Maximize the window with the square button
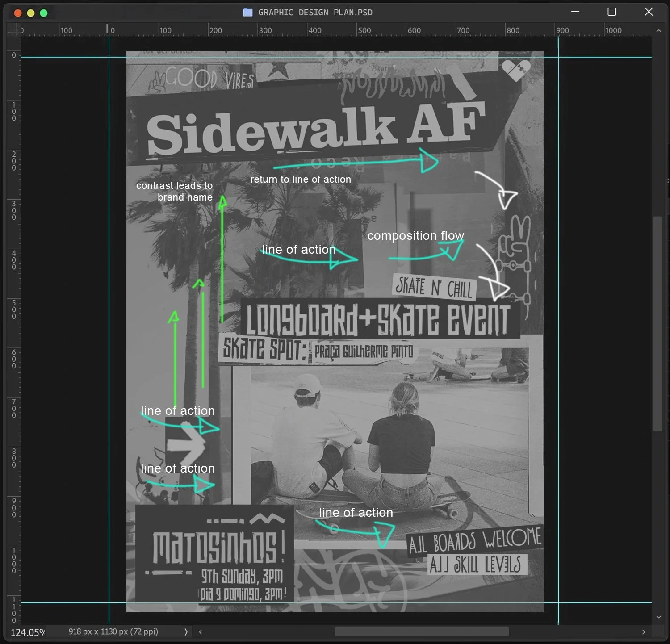Viewport: 670px width, 644px height. coord(611,12)
